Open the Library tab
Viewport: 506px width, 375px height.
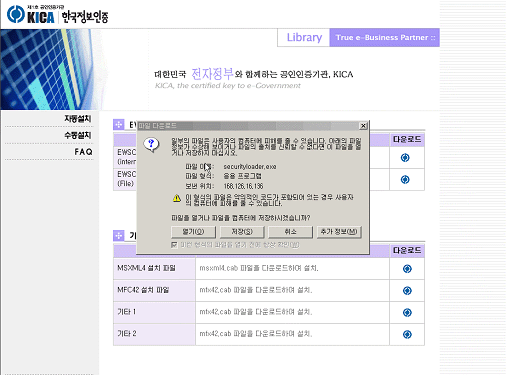[304, 37]
